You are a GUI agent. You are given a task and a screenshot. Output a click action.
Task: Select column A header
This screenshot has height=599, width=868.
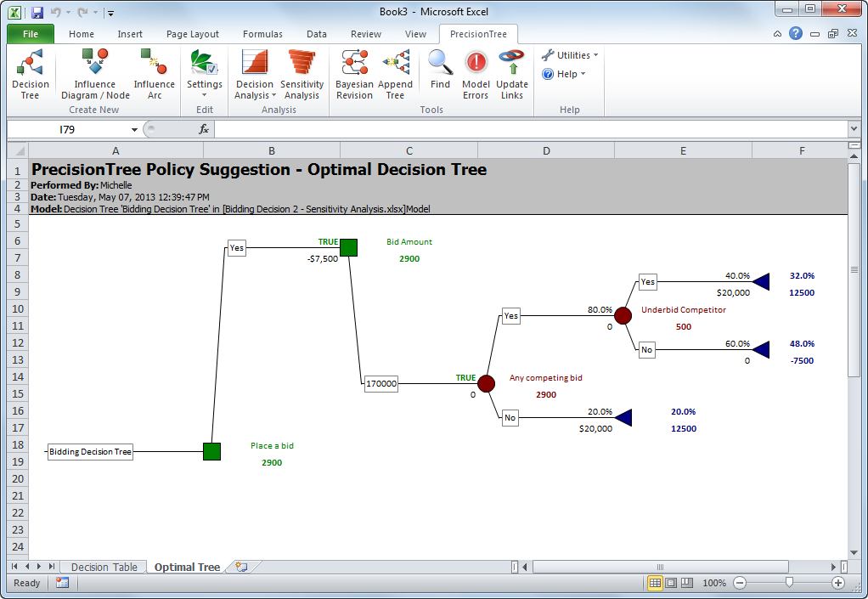coord(116,150)
